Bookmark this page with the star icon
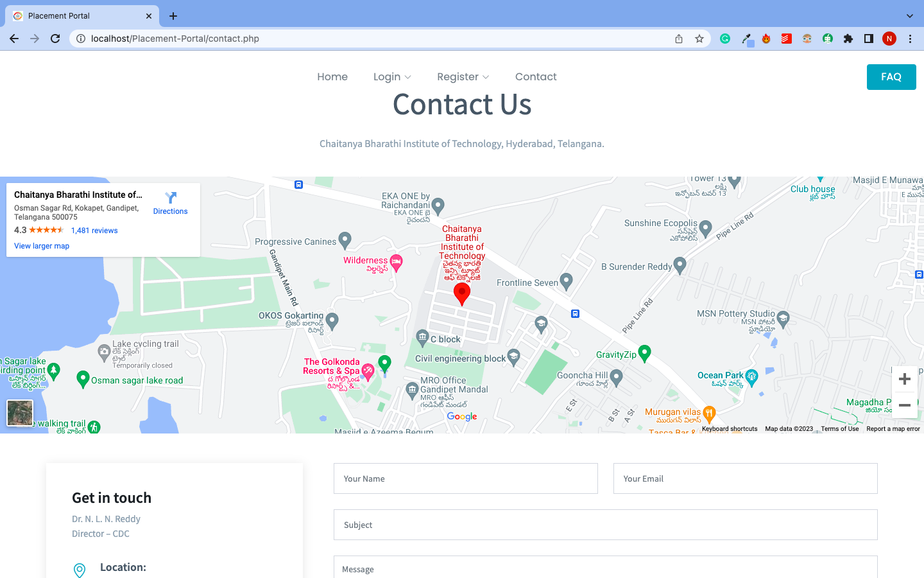The width and height of the screenshot is (924, 578). click(699, 39)
